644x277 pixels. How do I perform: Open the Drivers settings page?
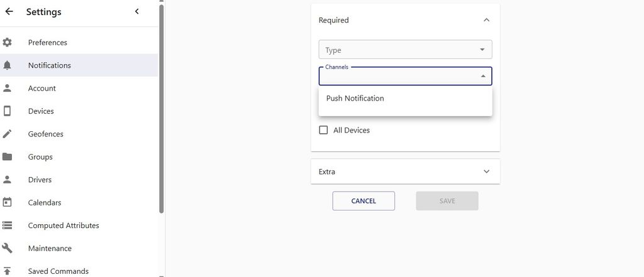[41, 180]
